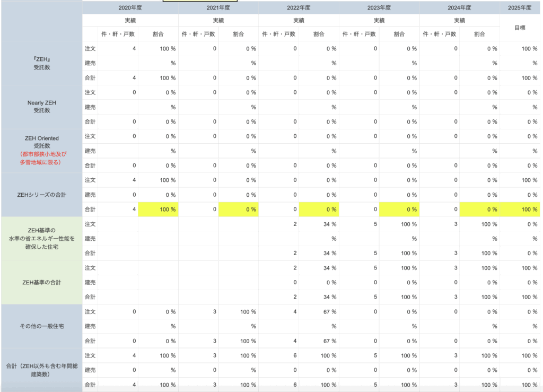Click empty 2020年度 建売 count for 『ZEH』受託数

(x=118, y=63)
